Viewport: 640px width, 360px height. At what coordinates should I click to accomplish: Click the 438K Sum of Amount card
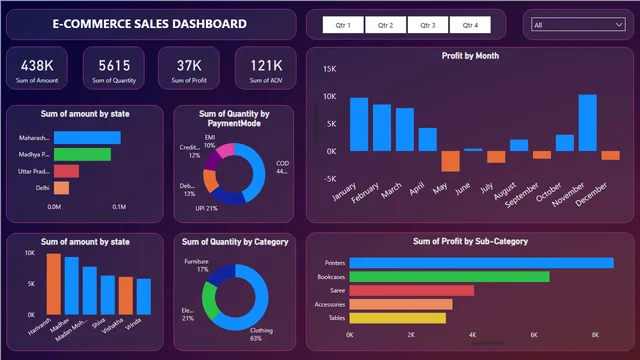[x=37, y=69]
